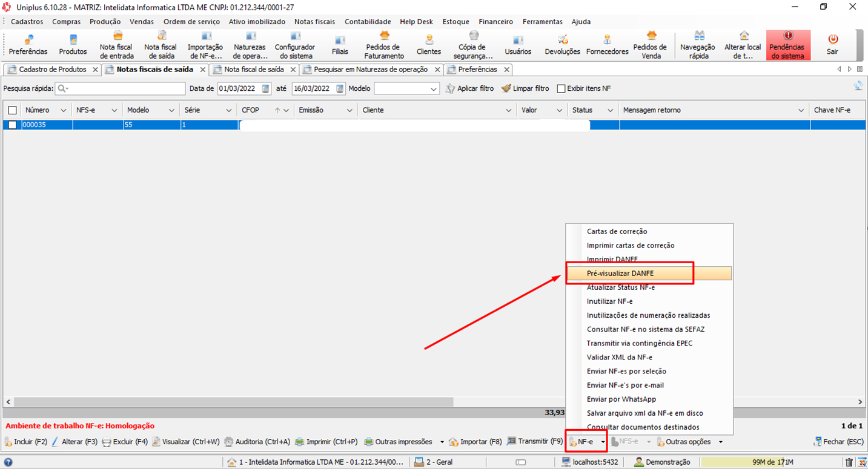
Task: Click the trash icon in status bar
Action: [x=849, y=462]
